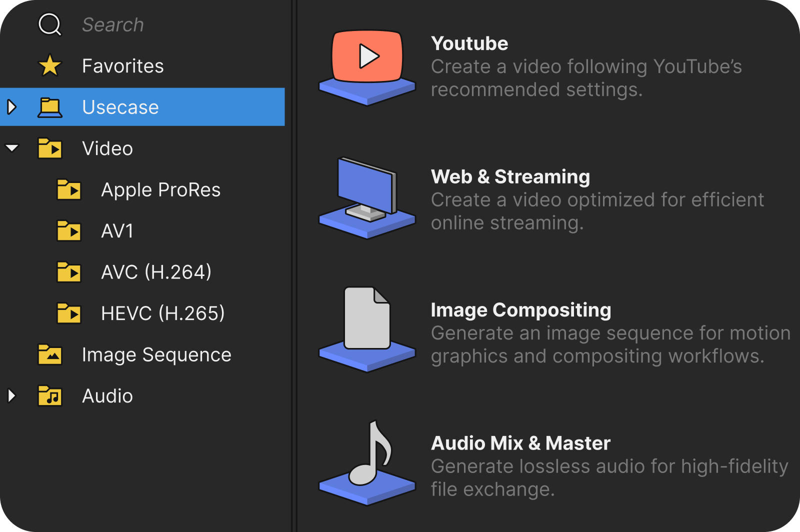Open the Apple ProRes presets
800x532 pixels.
click(160, 190)
